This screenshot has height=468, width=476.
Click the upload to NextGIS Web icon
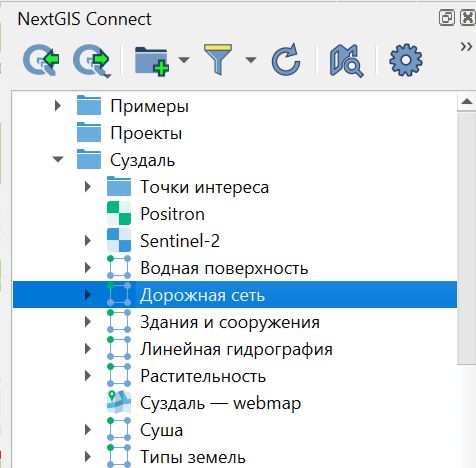[91, 60]
